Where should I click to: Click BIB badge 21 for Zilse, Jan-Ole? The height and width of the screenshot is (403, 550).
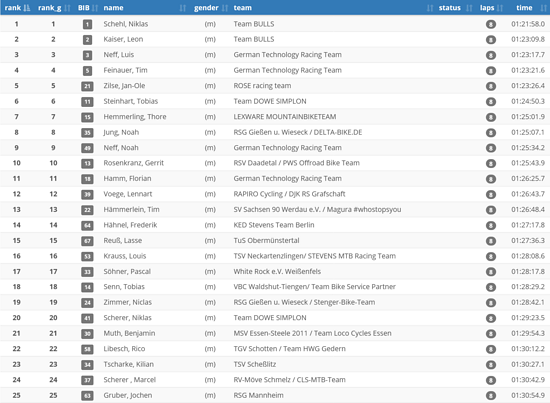87,86
